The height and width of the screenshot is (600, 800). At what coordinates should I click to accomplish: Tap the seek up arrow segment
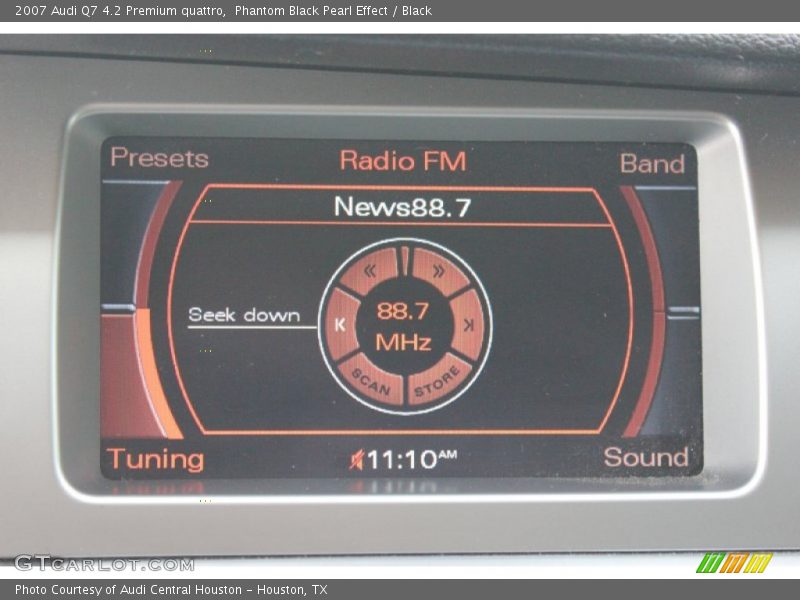coord(467,324)
